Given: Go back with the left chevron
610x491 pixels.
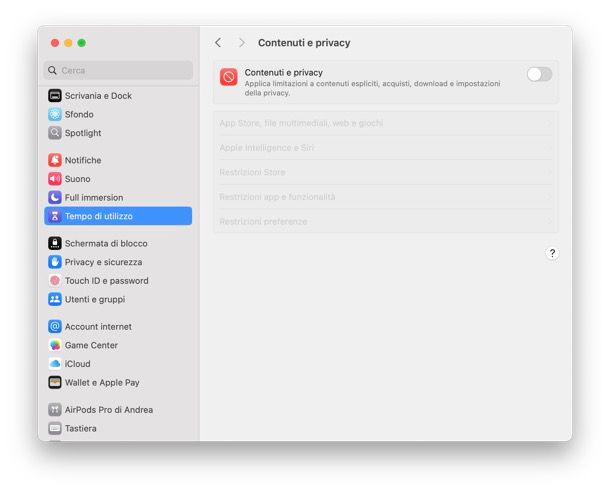Looking at the screenshot, I should tap(218, 43).
